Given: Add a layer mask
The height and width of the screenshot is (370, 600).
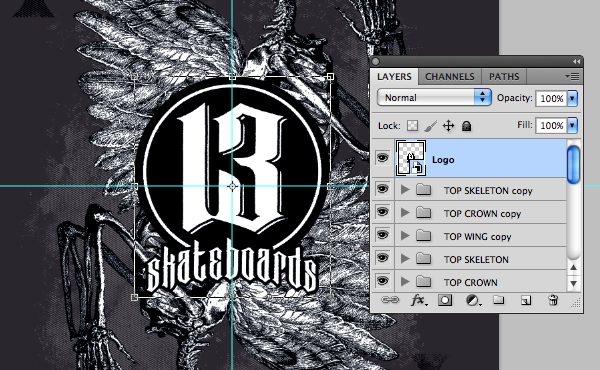Looking at the screenshot, I should tap(445, 300).
